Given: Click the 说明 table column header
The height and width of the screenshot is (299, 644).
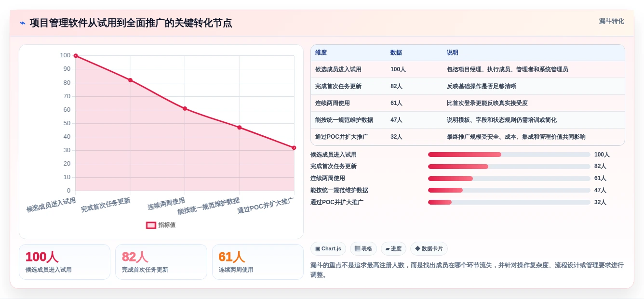Looking at the screenshot, I should 534,52.
